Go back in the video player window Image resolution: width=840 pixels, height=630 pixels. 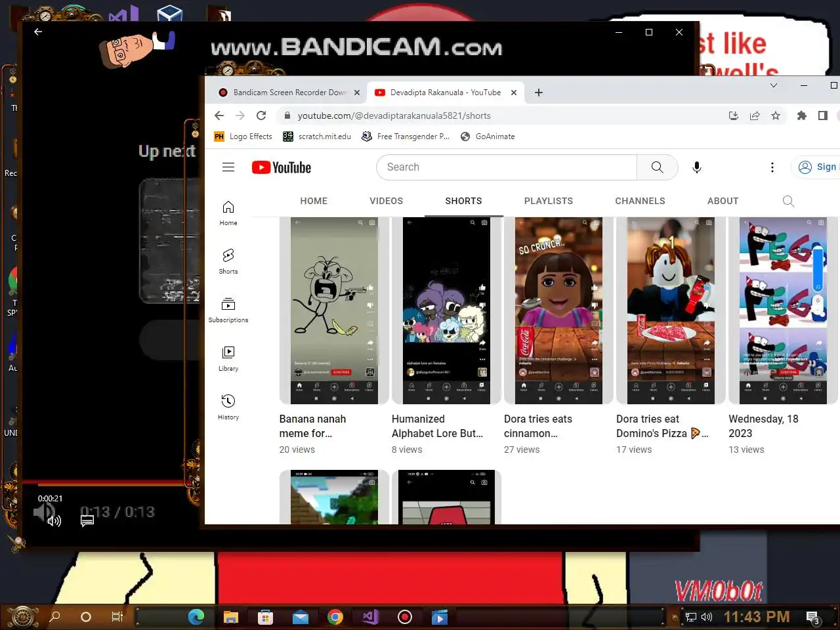[x=38, y=31]
